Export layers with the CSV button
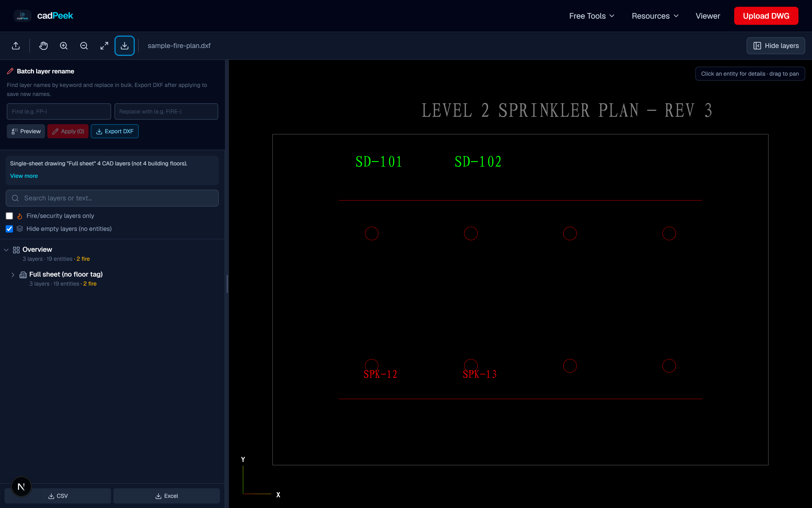 pos(58,496)
